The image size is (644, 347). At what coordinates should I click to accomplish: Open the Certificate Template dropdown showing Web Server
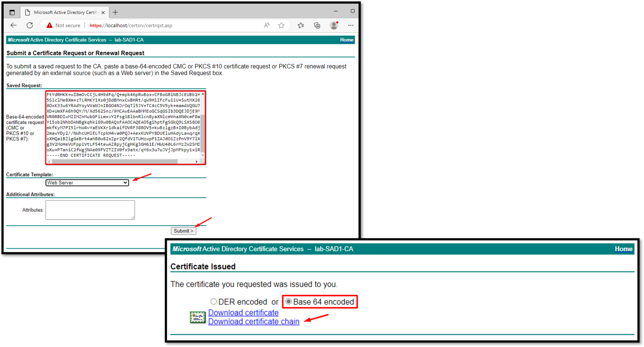[x=87, y=183]
